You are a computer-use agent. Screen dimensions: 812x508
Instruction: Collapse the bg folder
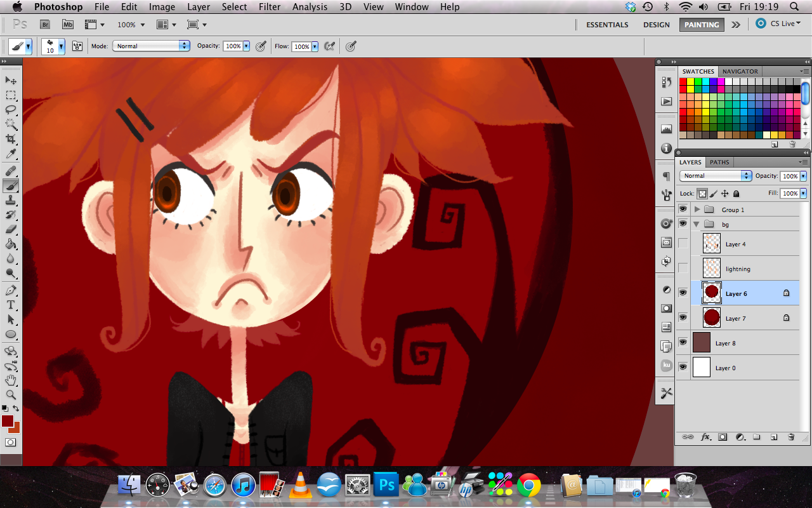point(697,224)
